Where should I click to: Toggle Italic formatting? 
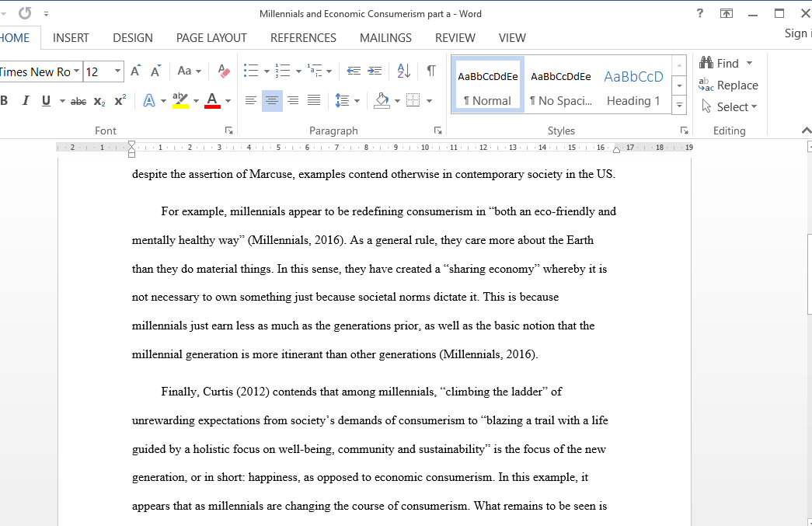click(x=26, y=100)
